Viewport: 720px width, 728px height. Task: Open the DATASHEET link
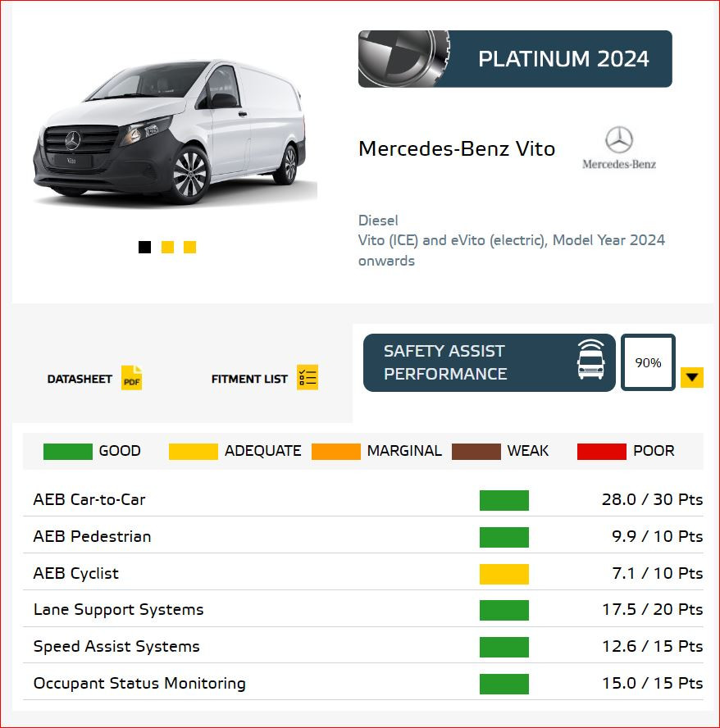click(80, 379)
